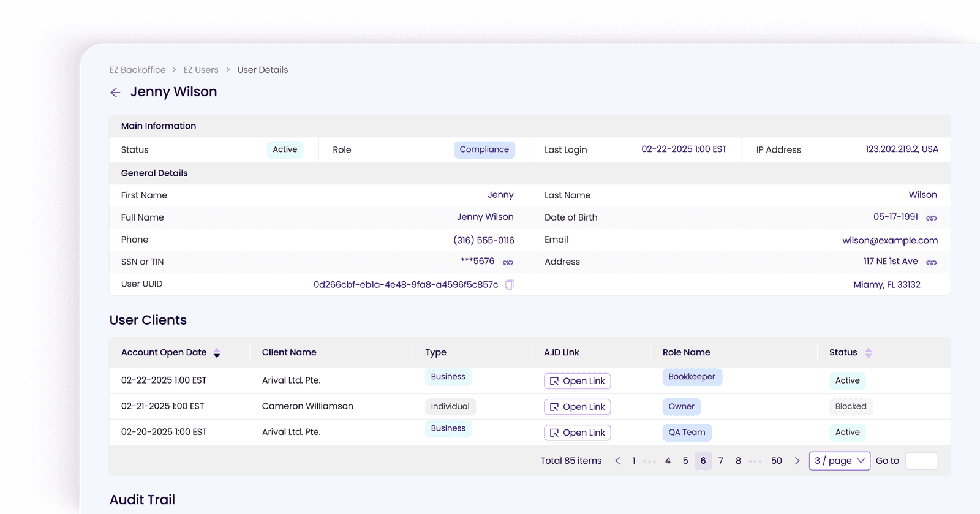Screen dimensions: 980x514
Task: Click the Blocked status badge
Action: point(851,407)
